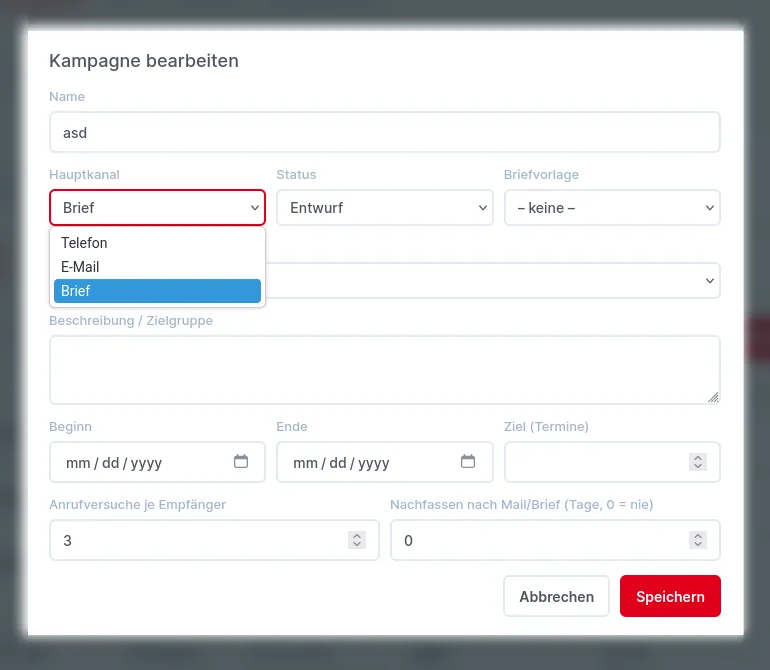770x670 pixels.
Task: Open the Ende date calendar picker icon
Action: (x=468, y=461)
